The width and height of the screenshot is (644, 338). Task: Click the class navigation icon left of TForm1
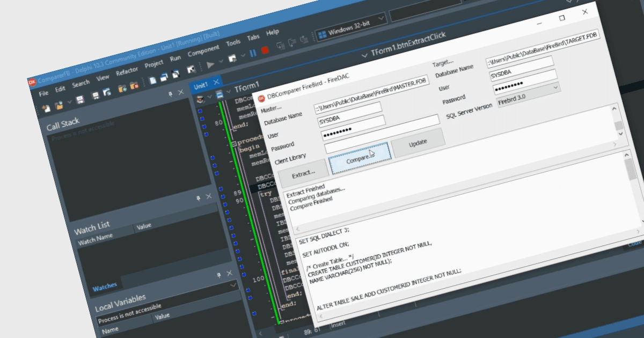[x=220, y=95]
